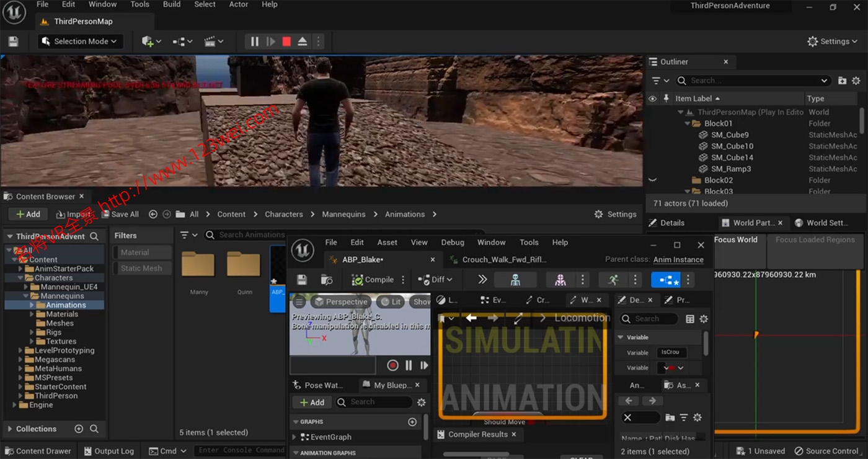Click the Save All button in Content Browser
This screenshot has height=459, width=868.
tap(120, 214)
